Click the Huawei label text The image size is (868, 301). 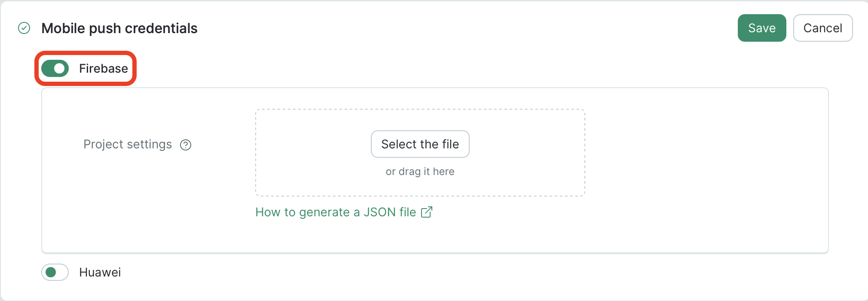tap(100, 272)
